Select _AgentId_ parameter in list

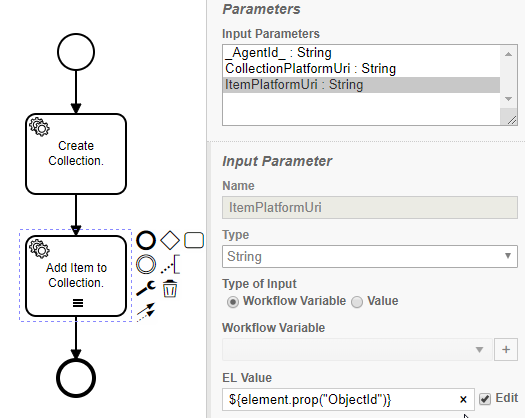pos(278,53)
